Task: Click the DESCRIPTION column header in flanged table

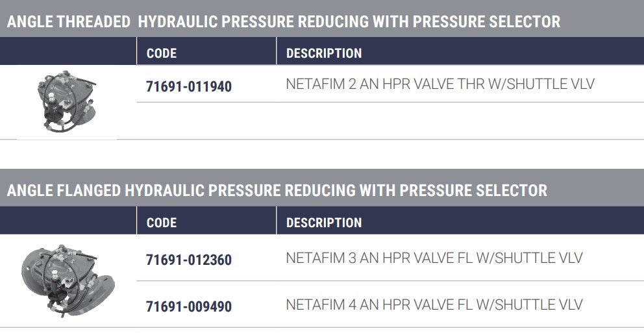Action: (x=324, y=223)
